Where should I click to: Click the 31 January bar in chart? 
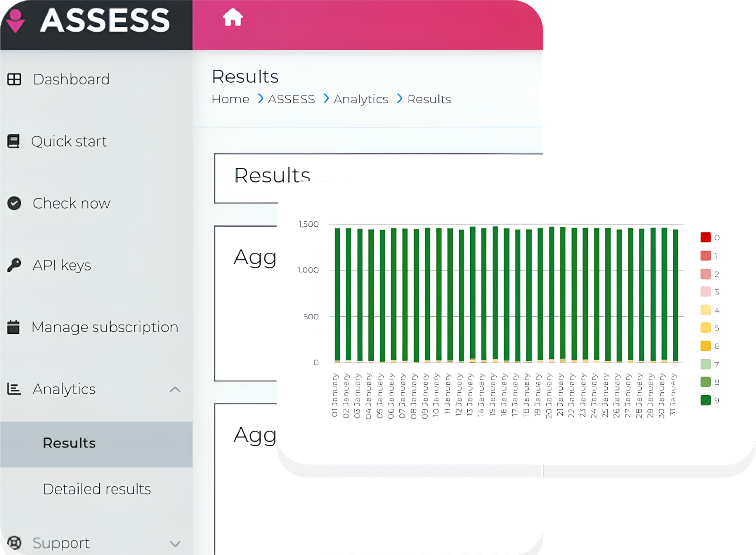[676, 296]
